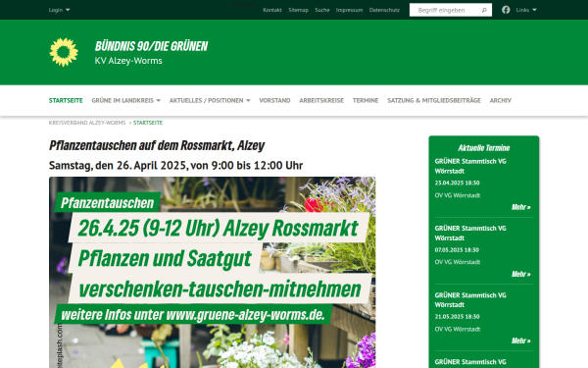This screenshot has width=588, height=368.
Task: Expand the Login dropdown
Action: tap(59, 10)
